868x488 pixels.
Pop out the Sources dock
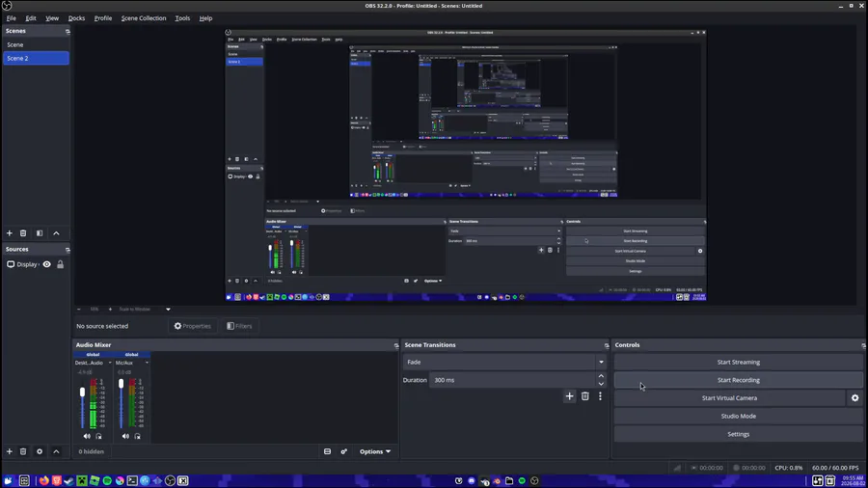click(68, 250)
